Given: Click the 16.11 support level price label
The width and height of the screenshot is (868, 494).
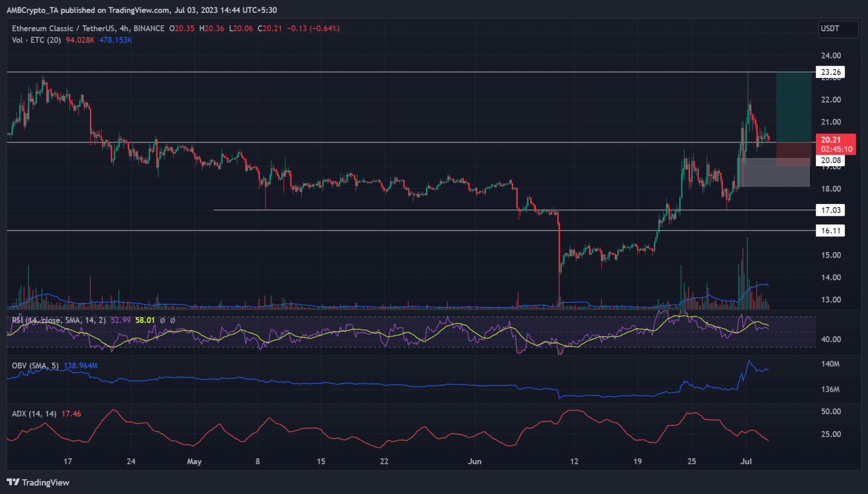Looking at the screenshot, I should (831, 231).
